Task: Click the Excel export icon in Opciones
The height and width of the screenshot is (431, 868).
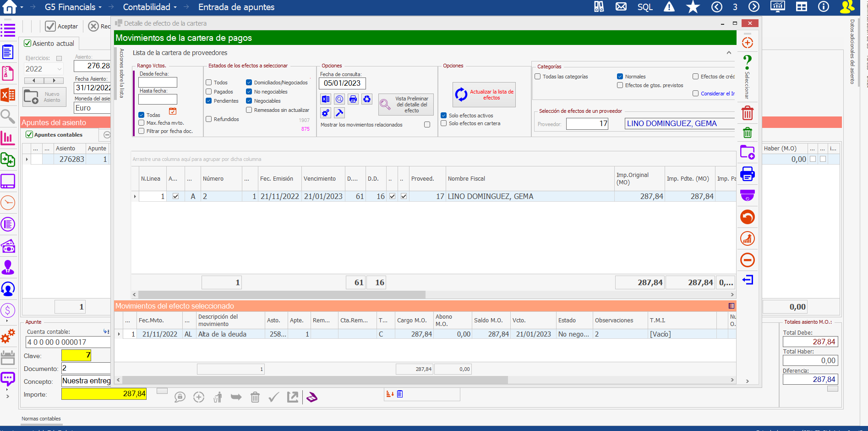Action: pos(326,99)
